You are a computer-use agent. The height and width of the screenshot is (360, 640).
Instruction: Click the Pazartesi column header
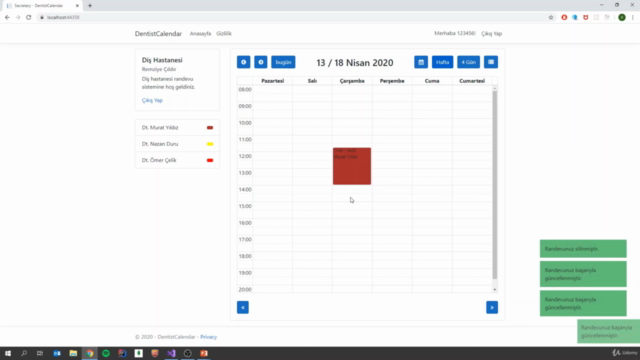tap(272, 81)
